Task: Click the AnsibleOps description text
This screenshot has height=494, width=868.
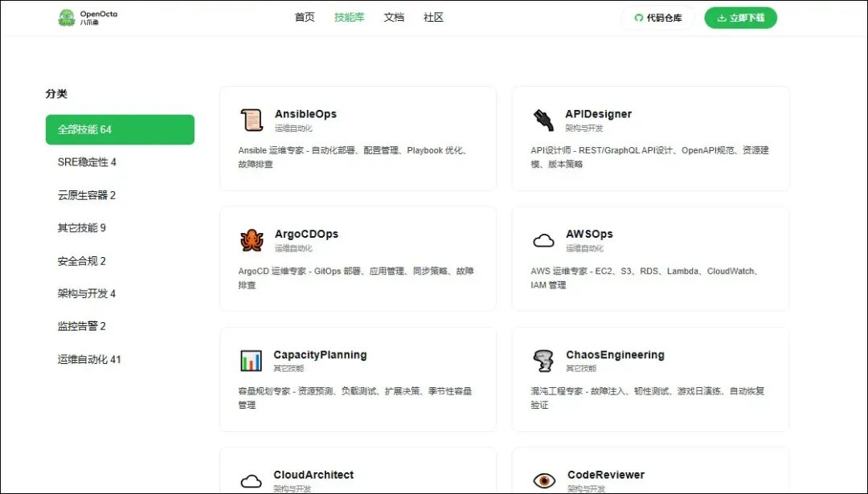Action: pos(354,157)
